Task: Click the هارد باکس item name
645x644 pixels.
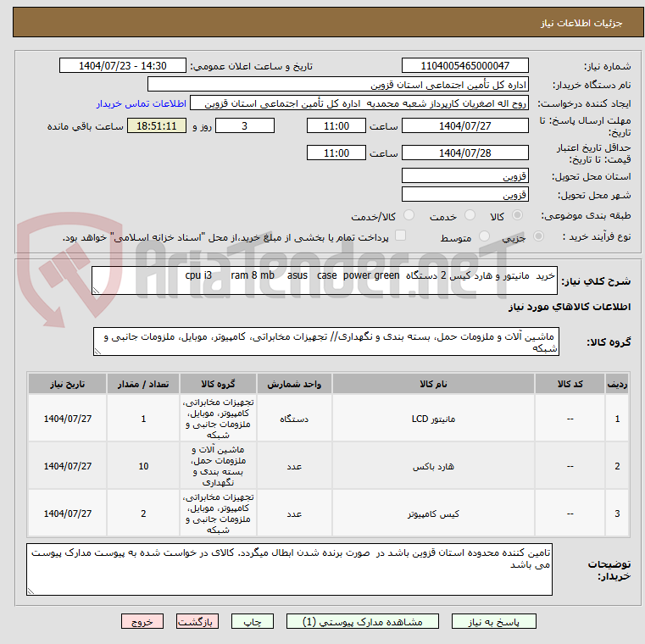Action: coord(433,466)
